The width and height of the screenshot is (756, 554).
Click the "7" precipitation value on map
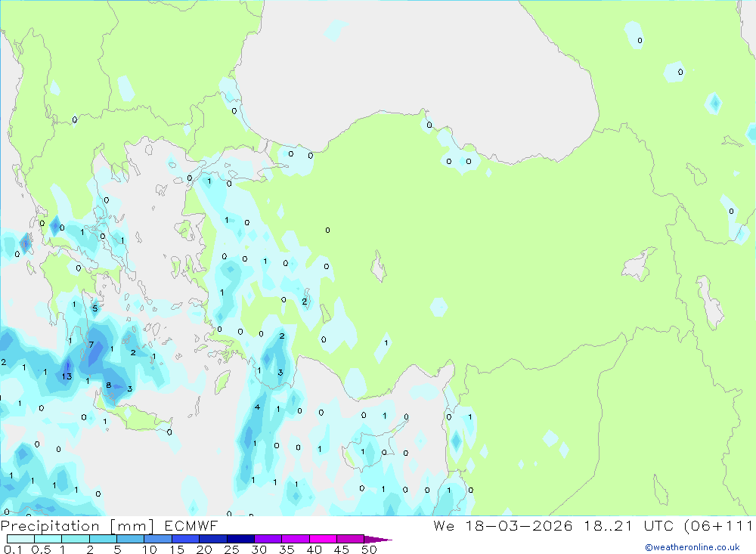91,345
